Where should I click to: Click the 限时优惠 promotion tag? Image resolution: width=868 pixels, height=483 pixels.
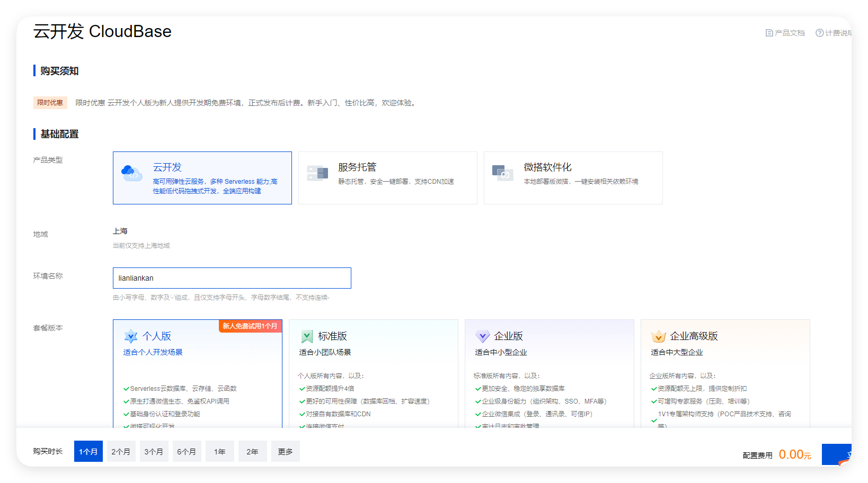[x=50, y=103]
